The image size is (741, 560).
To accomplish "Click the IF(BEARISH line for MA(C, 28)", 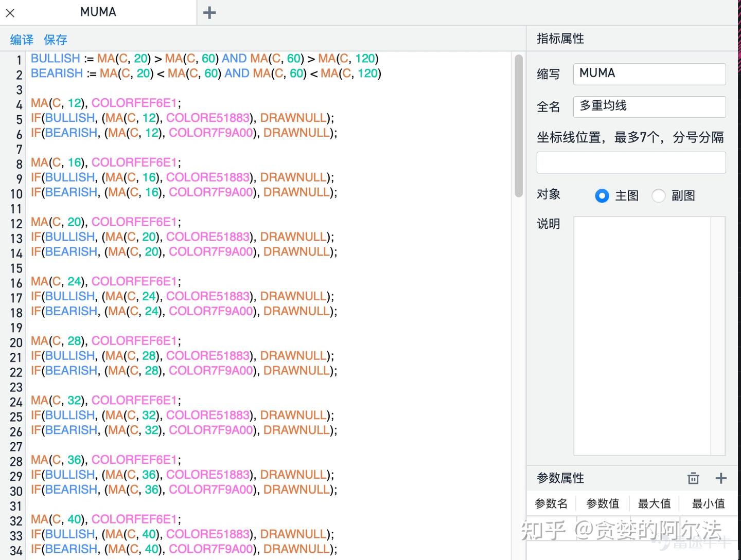I will coord(184,371).
